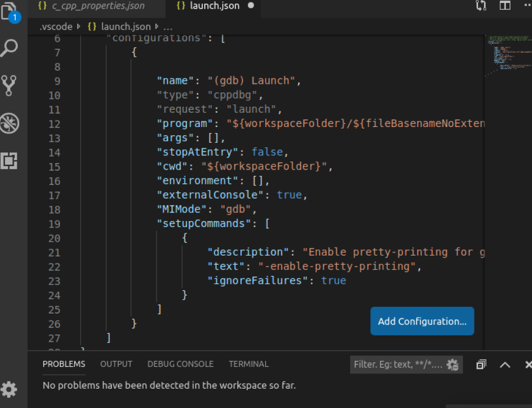Click the "No problems have been detected" message
This screenshot has width=532, height=408.
click(x=169, y=386)
